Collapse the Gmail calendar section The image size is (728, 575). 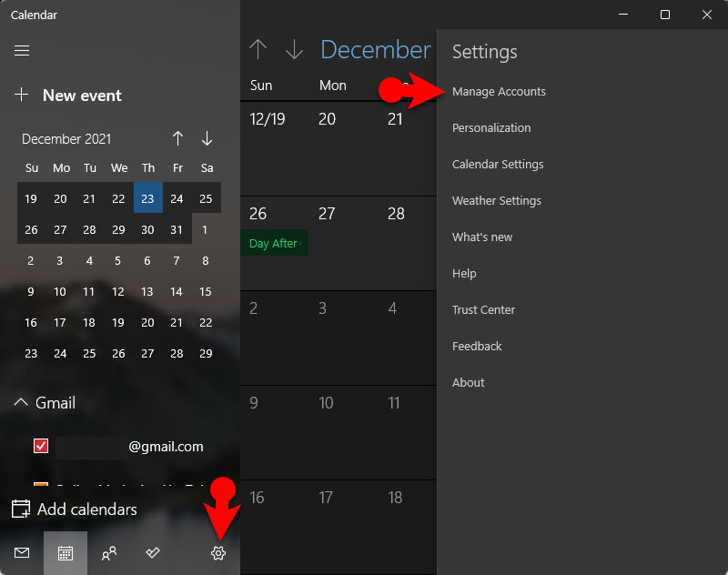pyautogui.click(x=20, y=402)
